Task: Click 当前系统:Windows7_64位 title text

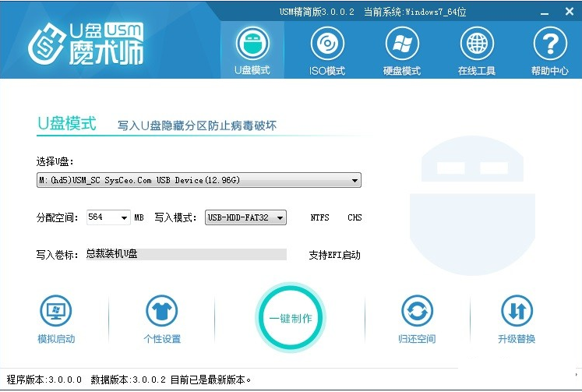Action: pos(415,12)
